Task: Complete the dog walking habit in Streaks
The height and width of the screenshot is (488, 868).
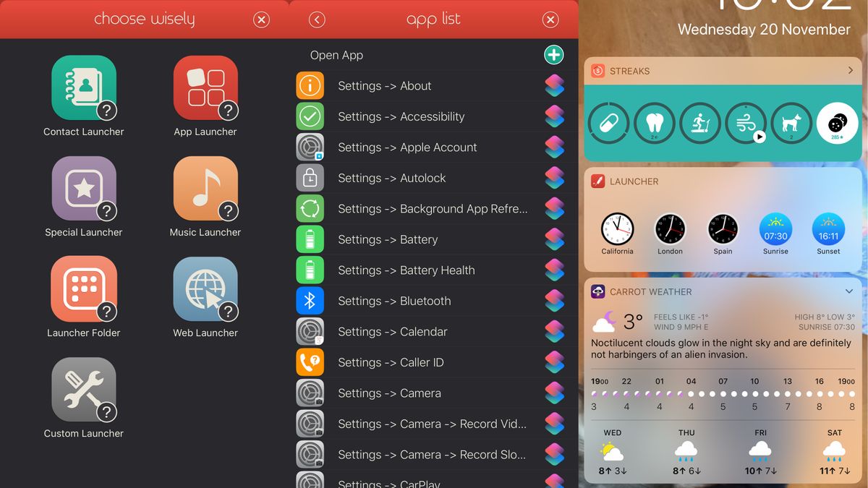Action: pos(791,123)
